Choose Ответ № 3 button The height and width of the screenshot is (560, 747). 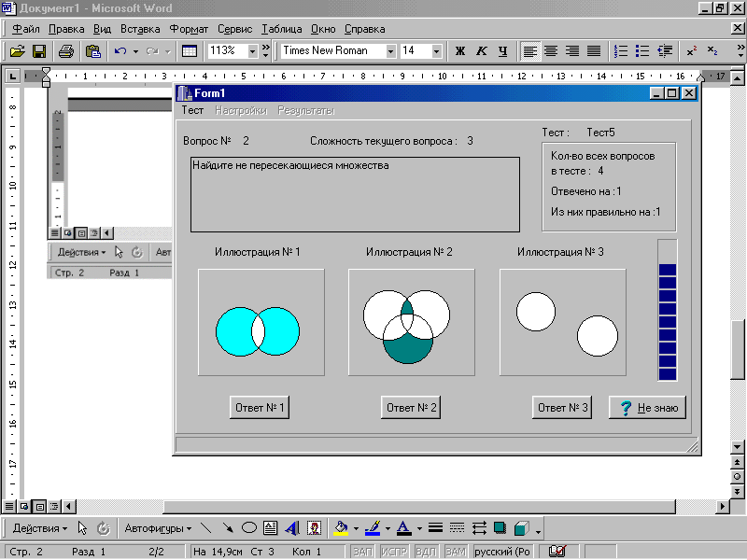562,408
